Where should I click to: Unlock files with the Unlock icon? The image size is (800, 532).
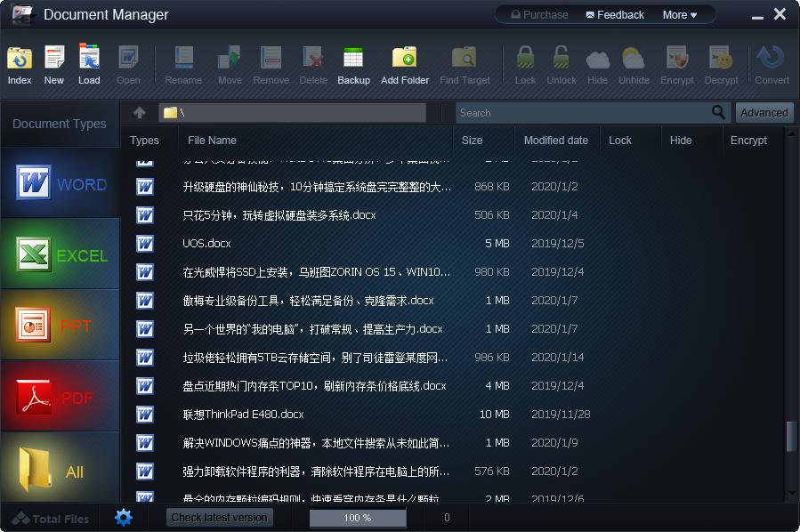tap(561, 62)
